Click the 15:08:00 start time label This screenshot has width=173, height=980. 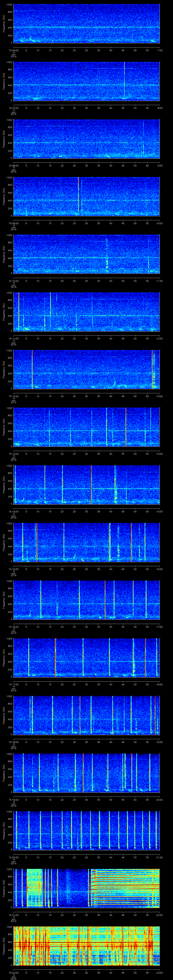point(14,166)
